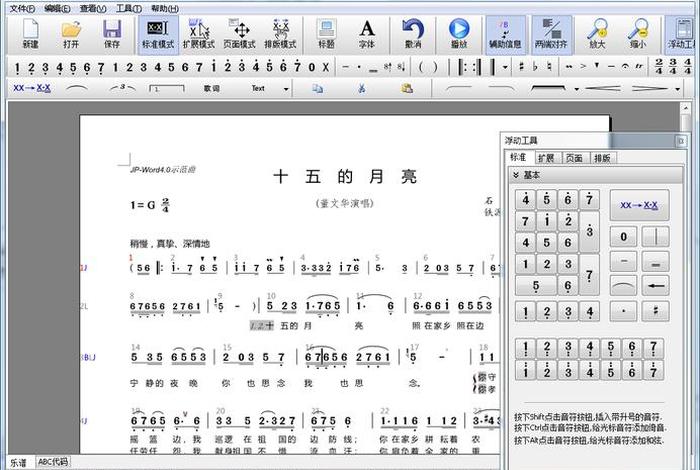This screenshot has width=700, height=470.
Task: Add a natural accidental from the toolbar
Action: pyautogui.click(x=549, y=67)
